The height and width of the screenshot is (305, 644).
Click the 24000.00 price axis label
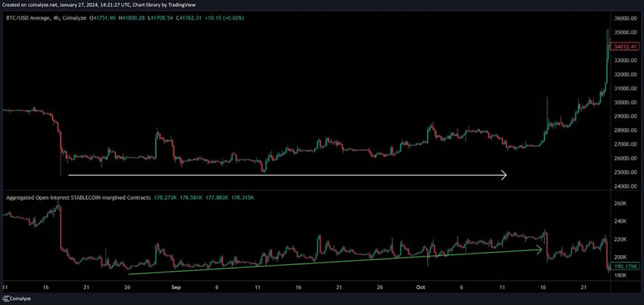click(626, 186)
